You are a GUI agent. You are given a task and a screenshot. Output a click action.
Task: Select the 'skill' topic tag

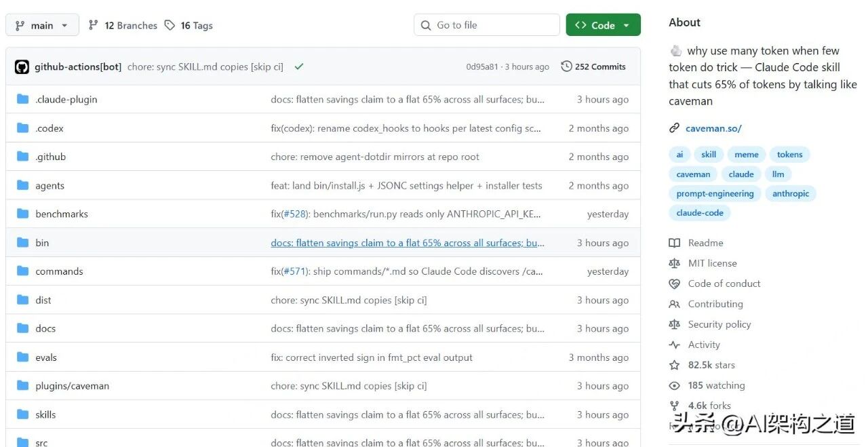pyautogui.click(x=709, y=155)
